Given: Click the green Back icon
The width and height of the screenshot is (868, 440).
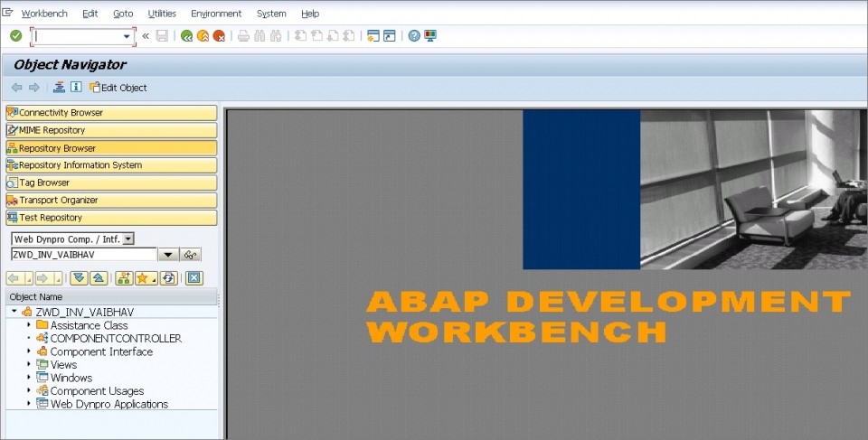Looking at the screenshot, I should pyautogui.click(x=186, y=36).
